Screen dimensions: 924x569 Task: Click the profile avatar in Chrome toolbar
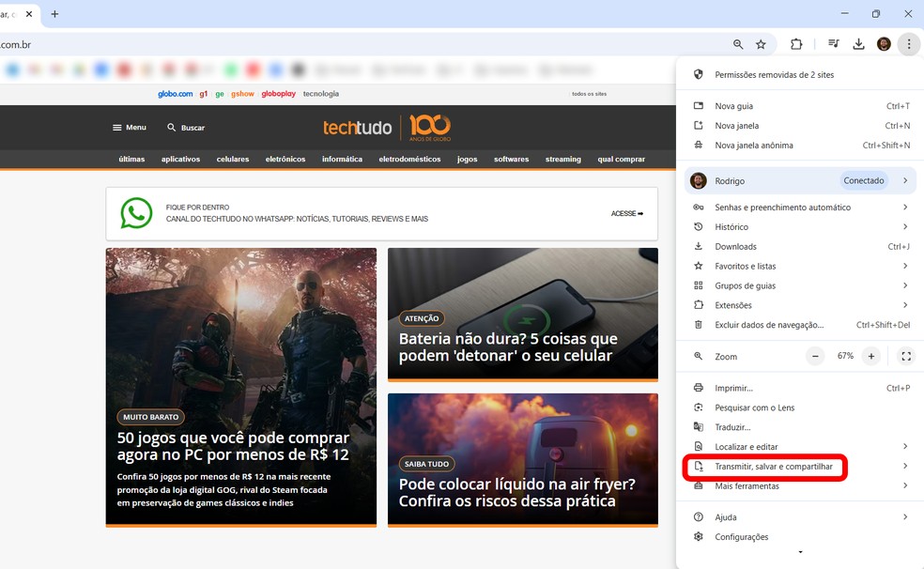click(x=884, y=44)
